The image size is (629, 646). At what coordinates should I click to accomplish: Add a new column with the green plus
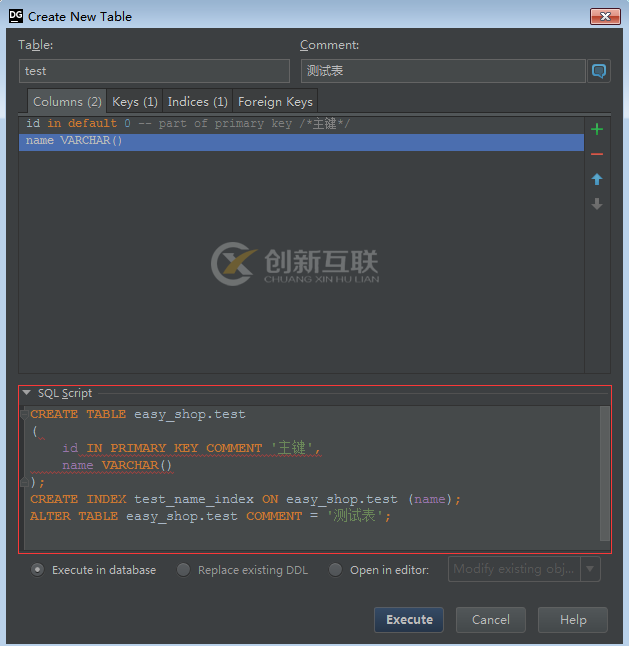(597, 129)
